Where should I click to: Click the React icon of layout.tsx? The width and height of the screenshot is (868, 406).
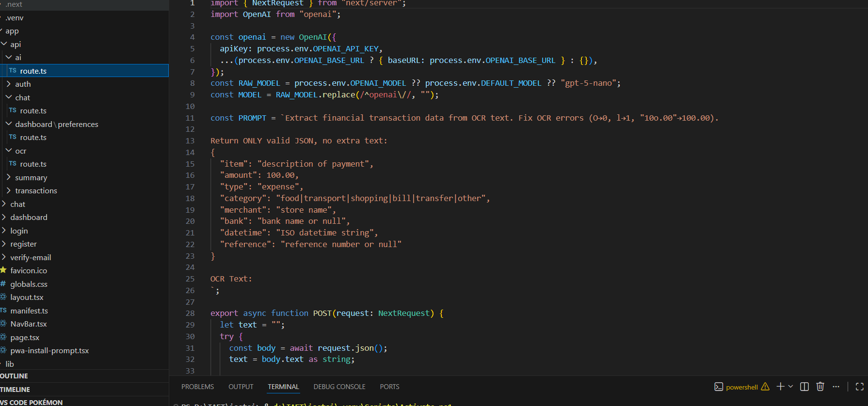3,297
